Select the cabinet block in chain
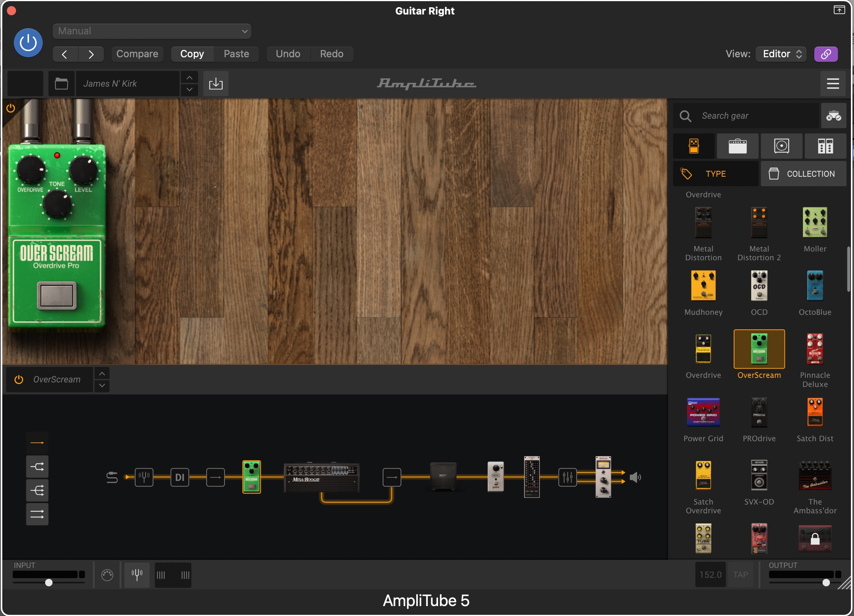The image size is (854, 616). point(443,476)
